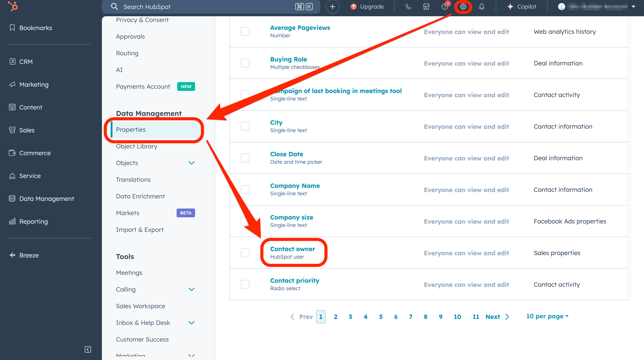The image size is (644, 360).
Task: Select Object Library in settings menu
Action: click(136, 146)
